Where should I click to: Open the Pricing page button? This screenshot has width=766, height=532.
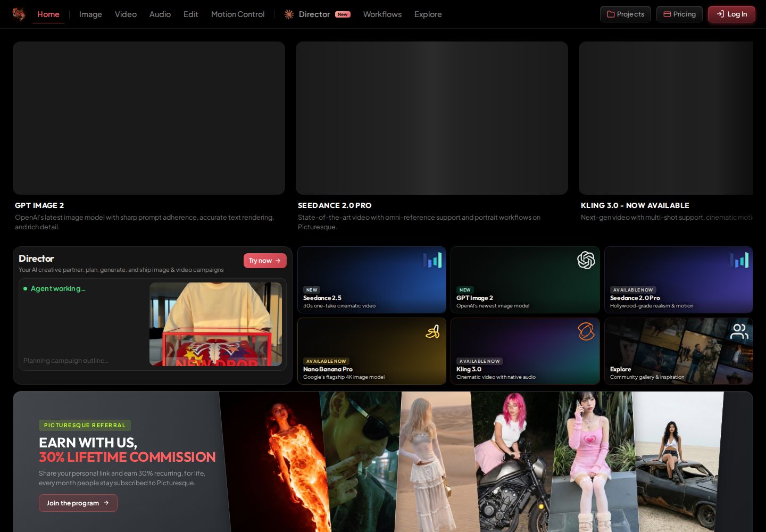click(679, 14)
